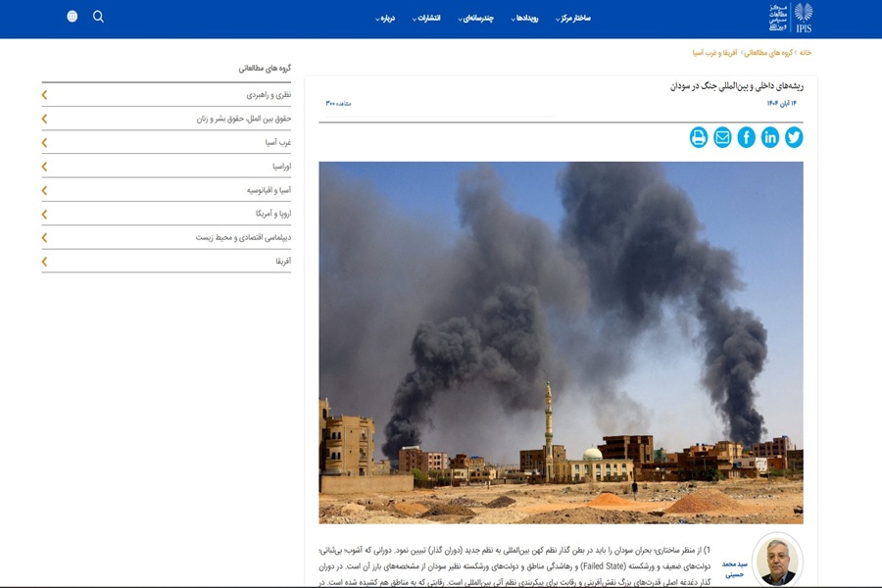Expand the آفریقا sidebar category
This screenshot has width=882, height=588.
click(x=45, y=262)
